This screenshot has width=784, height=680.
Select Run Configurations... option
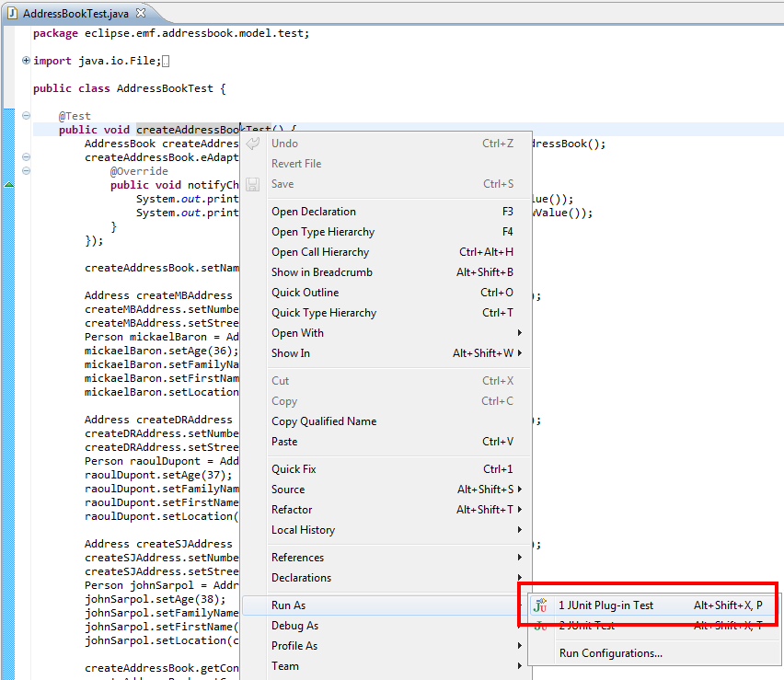610,653
